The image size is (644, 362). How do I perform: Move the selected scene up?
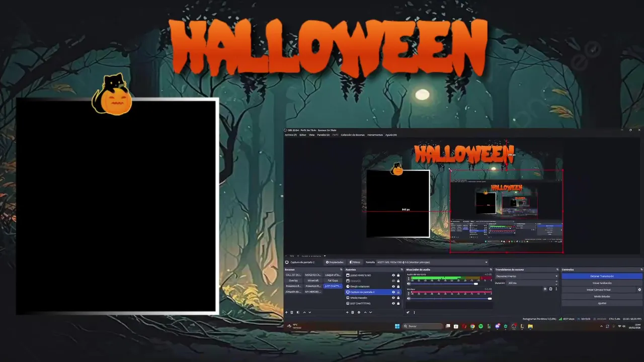304,312
